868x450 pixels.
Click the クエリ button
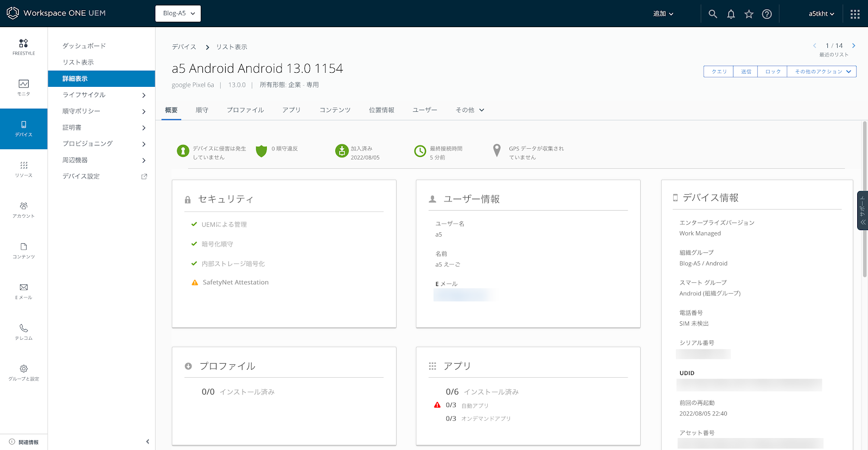pos(719,72)
